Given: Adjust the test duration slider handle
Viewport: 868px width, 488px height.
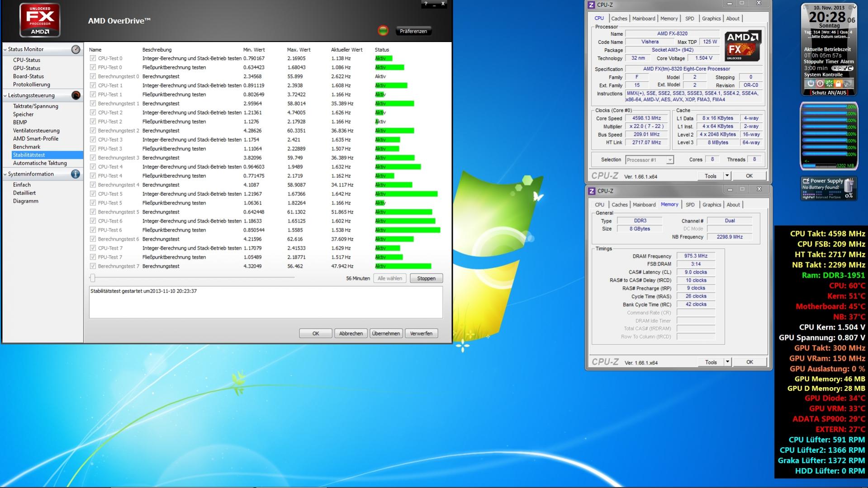Looking at the screenshot, I should tap(93, 278).
